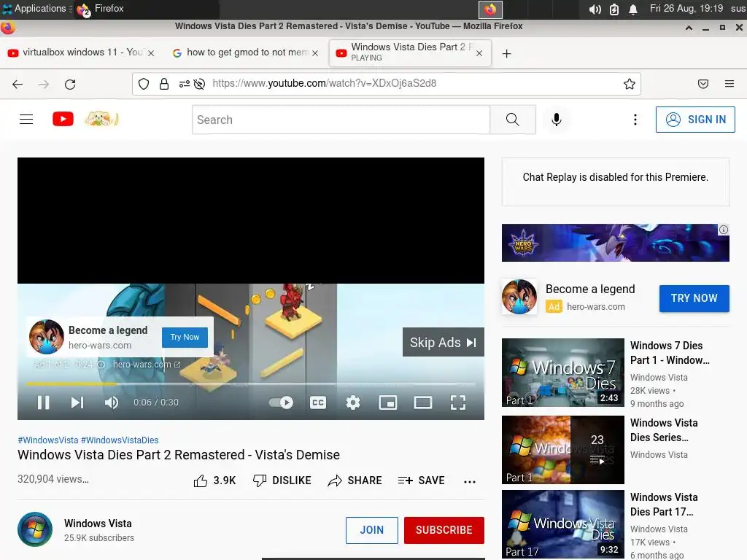Screen dimensions: 747x560
Task: Bookmark this page with star icon
Action: click(630, 85)
